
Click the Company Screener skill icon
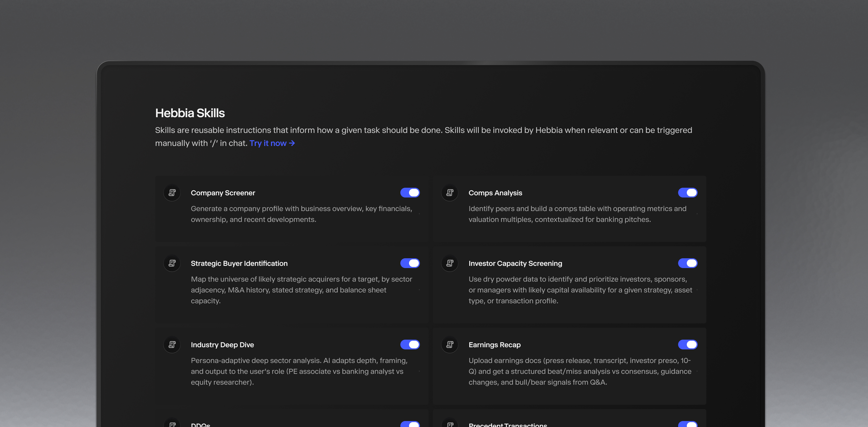click(172, 193)
